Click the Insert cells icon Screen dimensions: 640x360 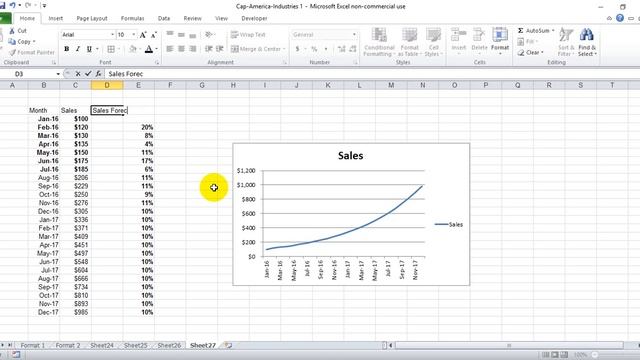(x=459, y=36)
